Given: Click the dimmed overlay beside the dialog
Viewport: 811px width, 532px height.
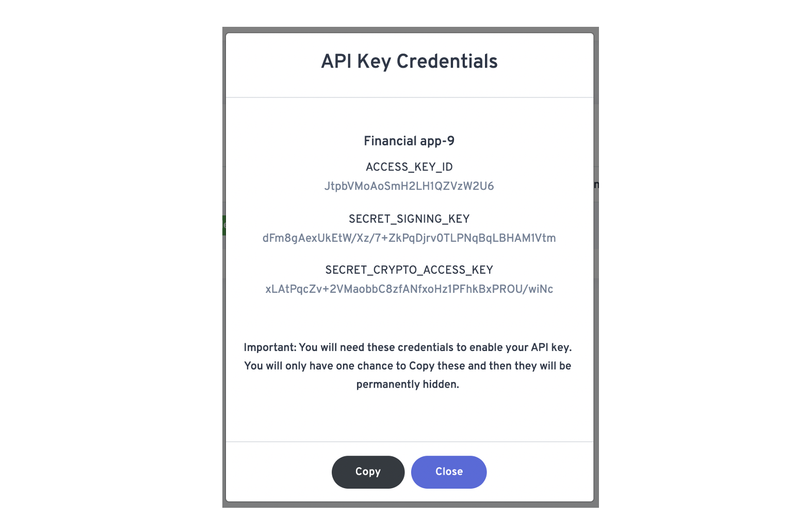Looking at the screenshot, I should click(x=596, y=361).
